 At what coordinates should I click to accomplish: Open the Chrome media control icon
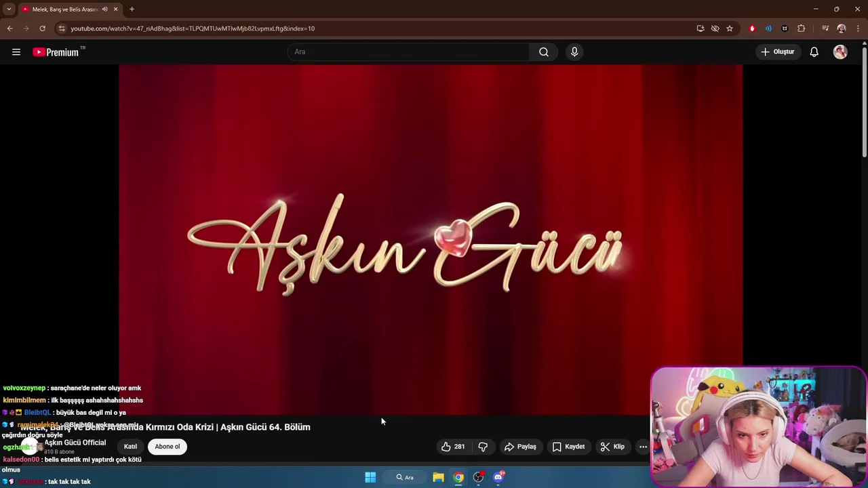(825, 28)
